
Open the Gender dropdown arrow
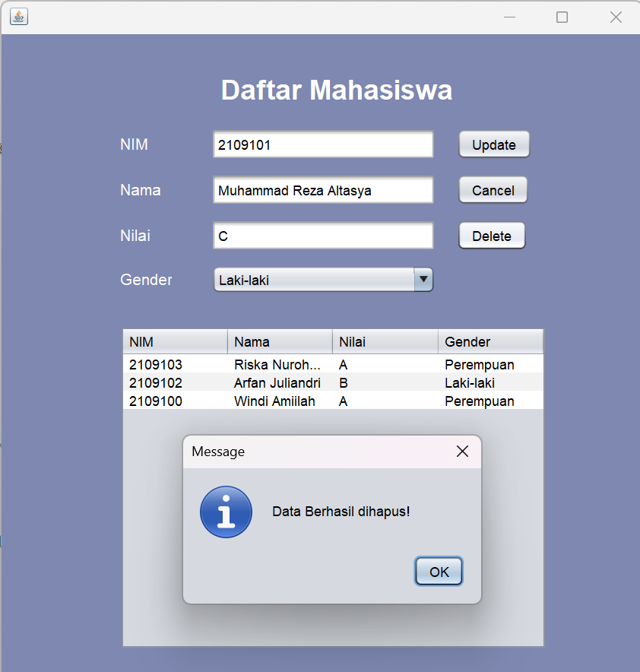pyautogui.click(x=423, y=280)
